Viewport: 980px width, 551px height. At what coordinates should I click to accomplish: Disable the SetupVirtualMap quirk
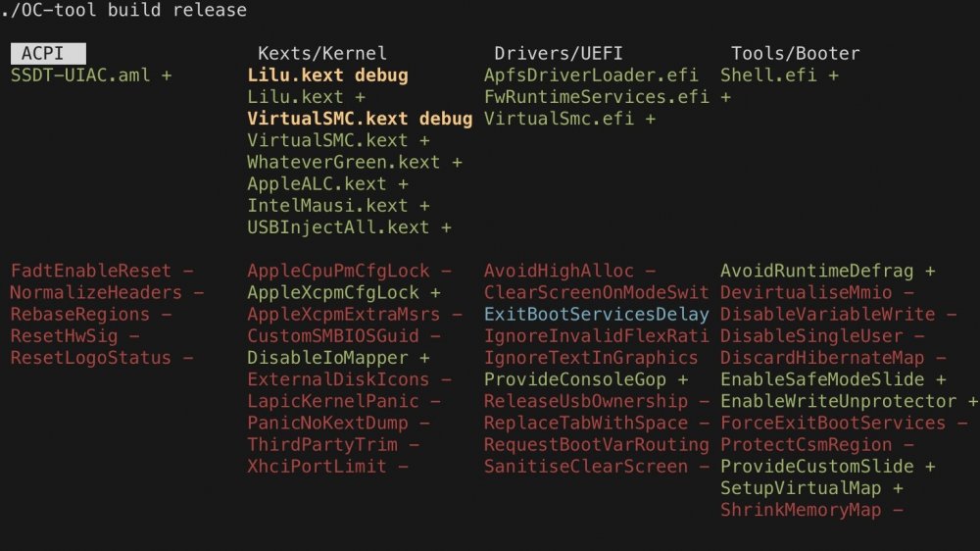(811, 488)
